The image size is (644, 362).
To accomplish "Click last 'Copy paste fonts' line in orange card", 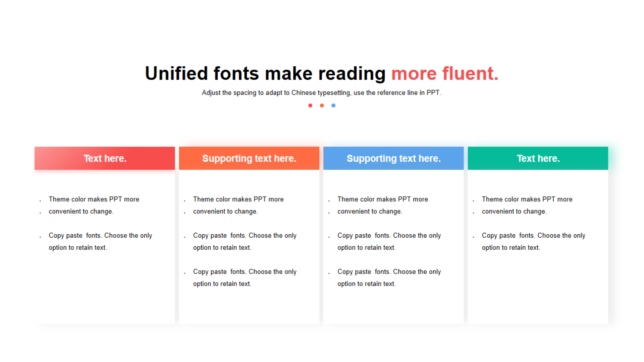I will tap(245, 272).
